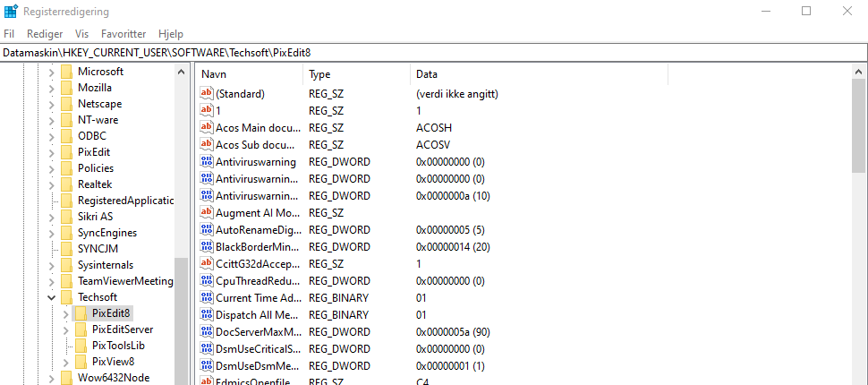
Task: Select the PixView8 tree key
Action: (x=114, y=361)
